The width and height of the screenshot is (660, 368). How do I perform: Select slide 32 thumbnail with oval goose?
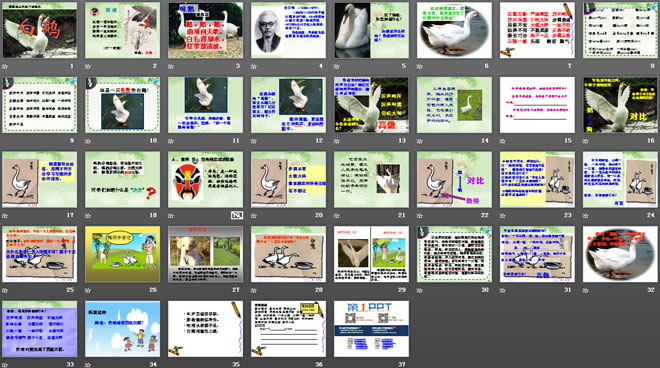620,254
